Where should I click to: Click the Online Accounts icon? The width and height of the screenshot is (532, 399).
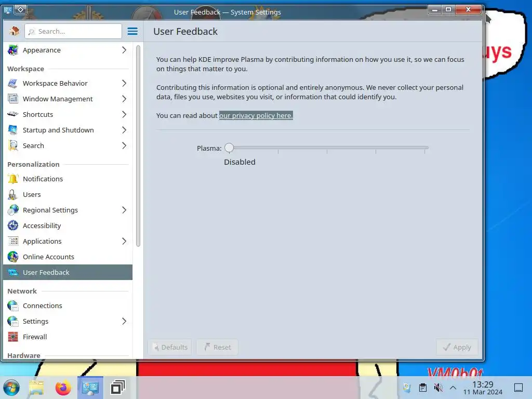(13, 257)
